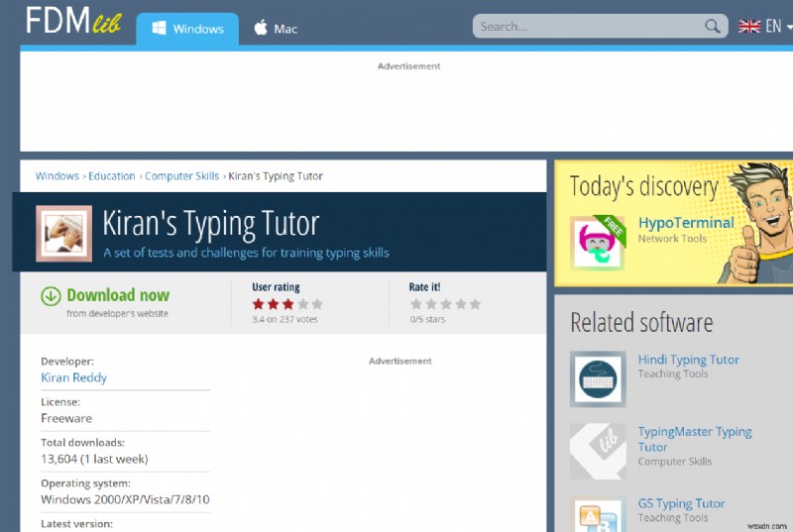The height and width of the screenshot is (532, 793).
Task: Click the UK flag language icon
Action: coord(749,27)
